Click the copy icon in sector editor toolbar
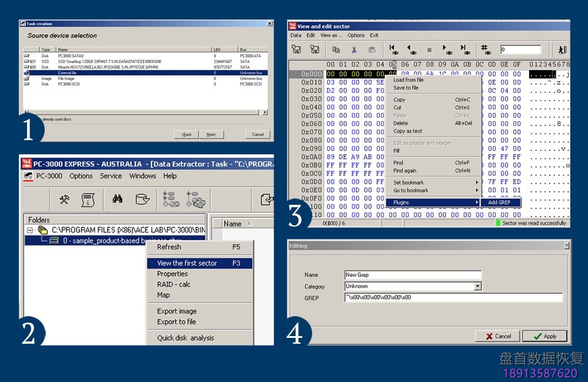588x382 pixels. (x=336, y=50)
